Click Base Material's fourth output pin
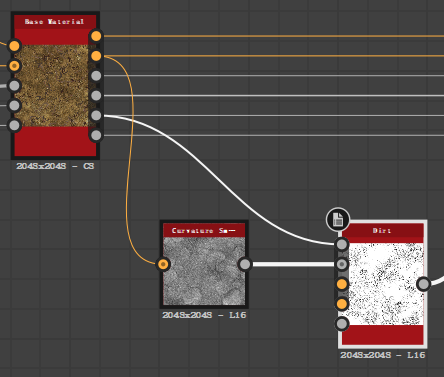Screen dimensions: 444x377 tap(96, 96)
